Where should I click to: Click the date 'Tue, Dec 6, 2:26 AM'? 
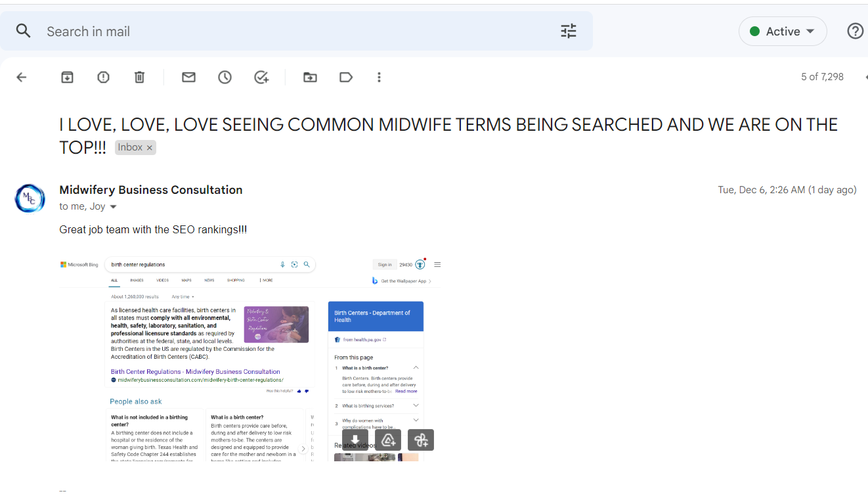pyautogui.click(x=787, y=190)
